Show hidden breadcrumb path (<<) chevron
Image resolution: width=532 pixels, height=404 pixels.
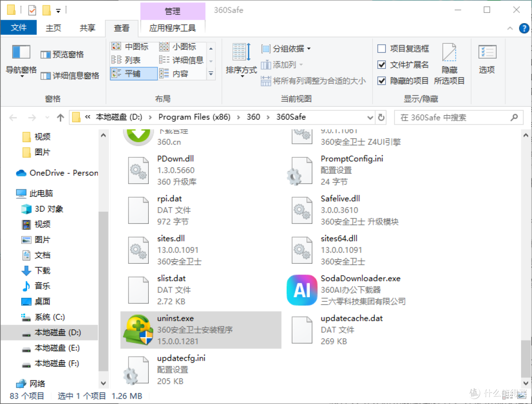(88, 117)
